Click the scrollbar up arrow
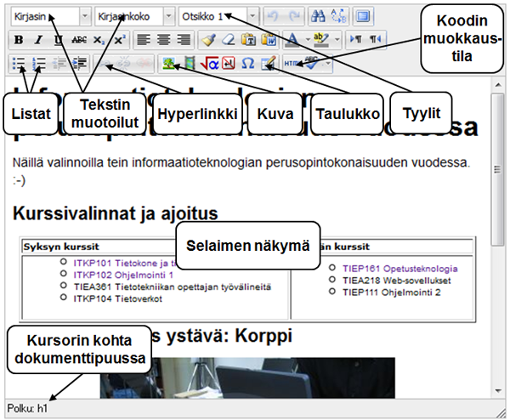 coord(498,85)
